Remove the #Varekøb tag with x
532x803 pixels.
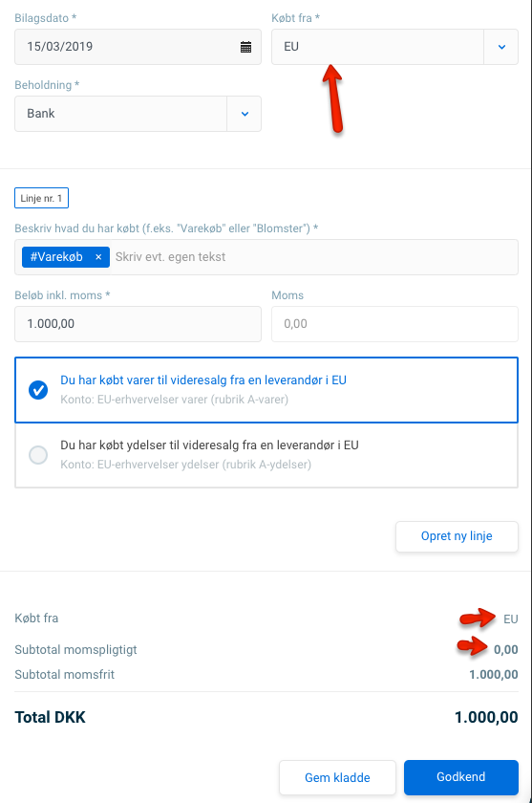tap(98, 257)
